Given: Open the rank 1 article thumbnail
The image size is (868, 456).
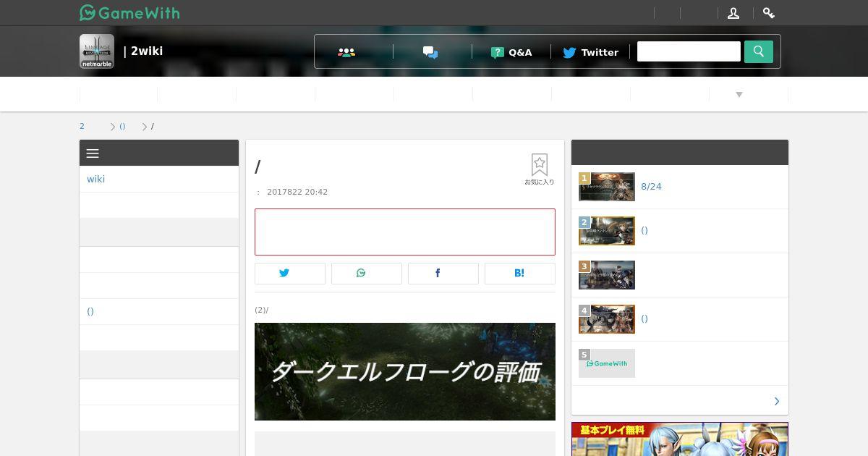Looking at the screenshot, I should tap(607, 187).
